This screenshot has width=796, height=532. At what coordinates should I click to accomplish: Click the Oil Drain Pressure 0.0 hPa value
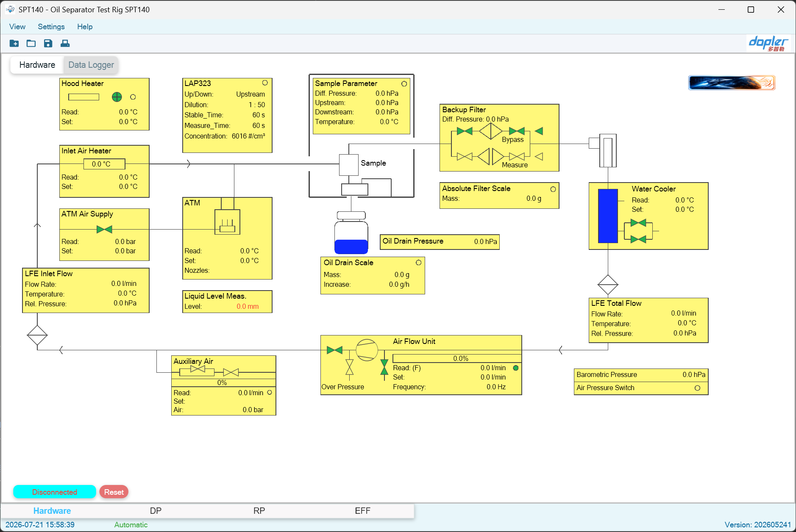pos(486,241)
